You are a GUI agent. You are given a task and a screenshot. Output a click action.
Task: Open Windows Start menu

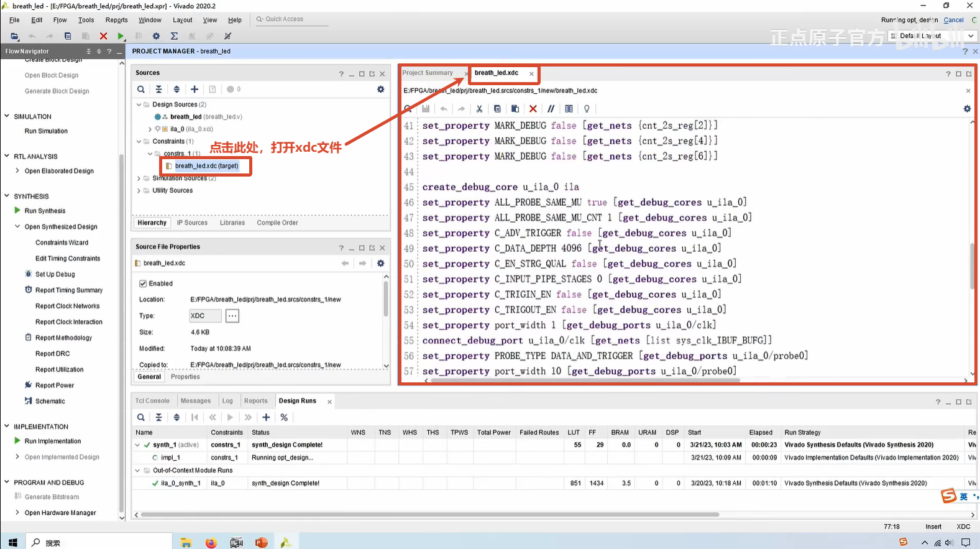[13, 542]
